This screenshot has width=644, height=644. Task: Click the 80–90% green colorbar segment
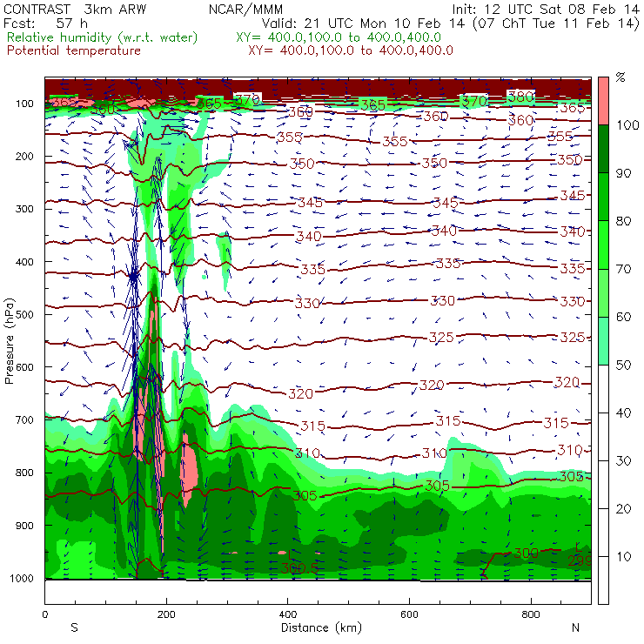(603, 197)
